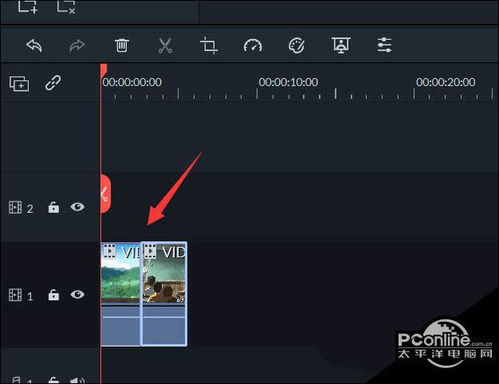Toggle visibility of video track 2

[x=77, y=207]
